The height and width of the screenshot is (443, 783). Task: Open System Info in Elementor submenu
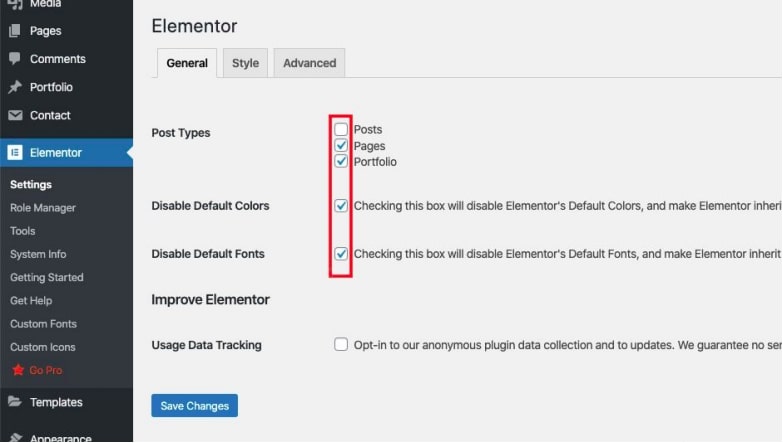(x=38, y=254)
